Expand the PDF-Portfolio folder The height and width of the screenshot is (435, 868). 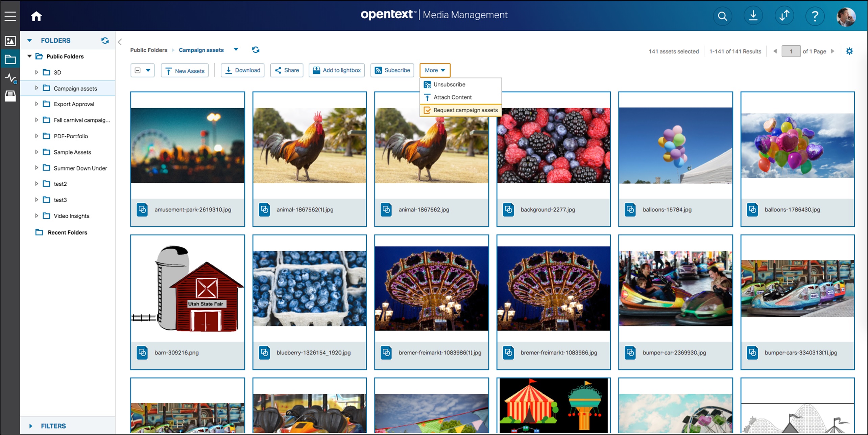pyautogui.click(x=37, y=136)
